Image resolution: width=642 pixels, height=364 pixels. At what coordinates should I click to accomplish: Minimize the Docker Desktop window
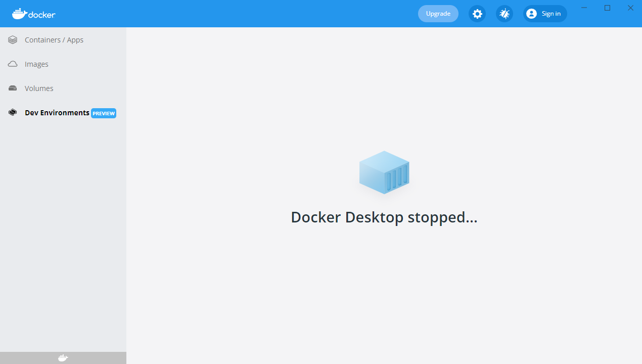click(x=584, y=8)
